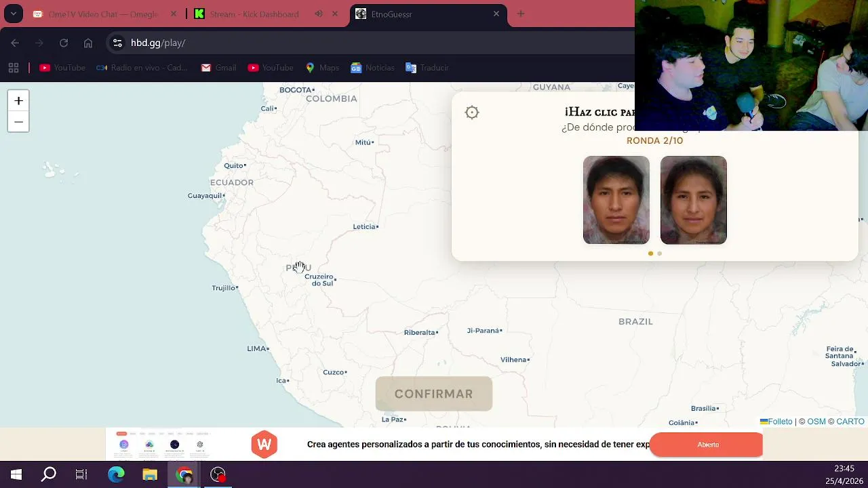The height and width of the screenshot is (488, 868).
Task: Zoom out the map with minus button
Action: pyautogui.click(x=18, y=122)
